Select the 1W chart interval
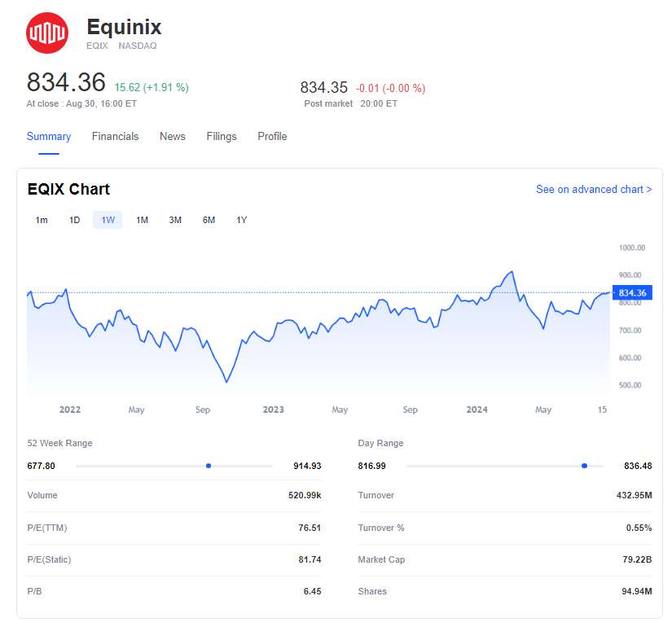Screen dimensions: 672x627 [108, 220]
